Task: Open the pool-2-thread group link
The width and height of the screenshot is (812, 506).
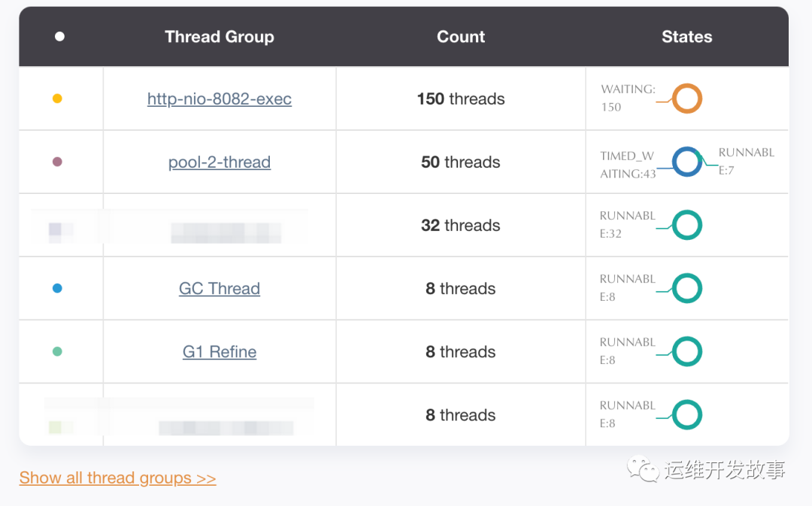Action: [x=220, y=162]
